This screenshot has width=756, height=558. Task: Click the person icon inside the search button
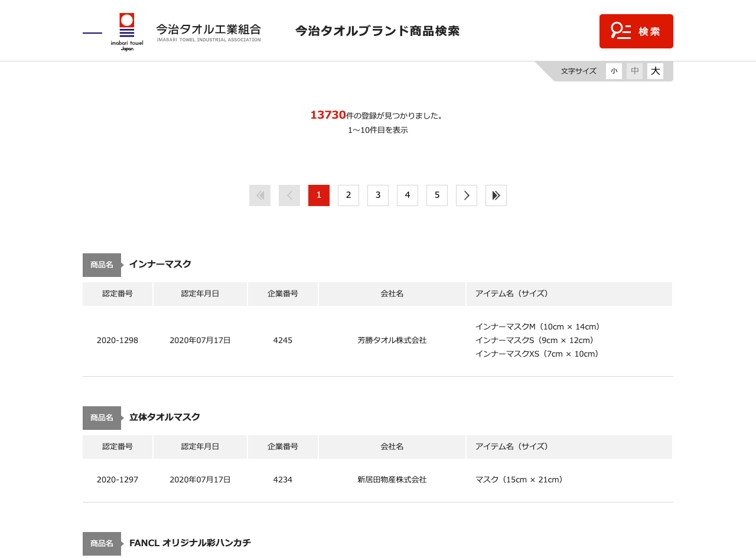[x=621, y=31]
